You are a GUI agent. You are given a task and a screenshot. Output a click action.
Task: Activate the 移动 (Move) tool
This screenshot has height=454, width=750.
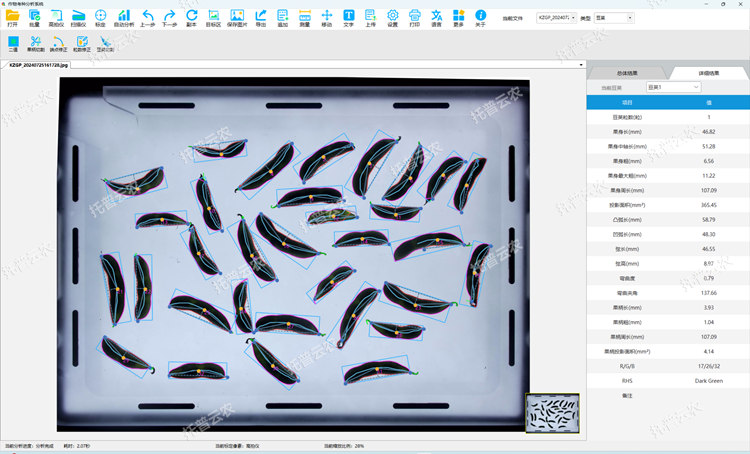[326, 17]
